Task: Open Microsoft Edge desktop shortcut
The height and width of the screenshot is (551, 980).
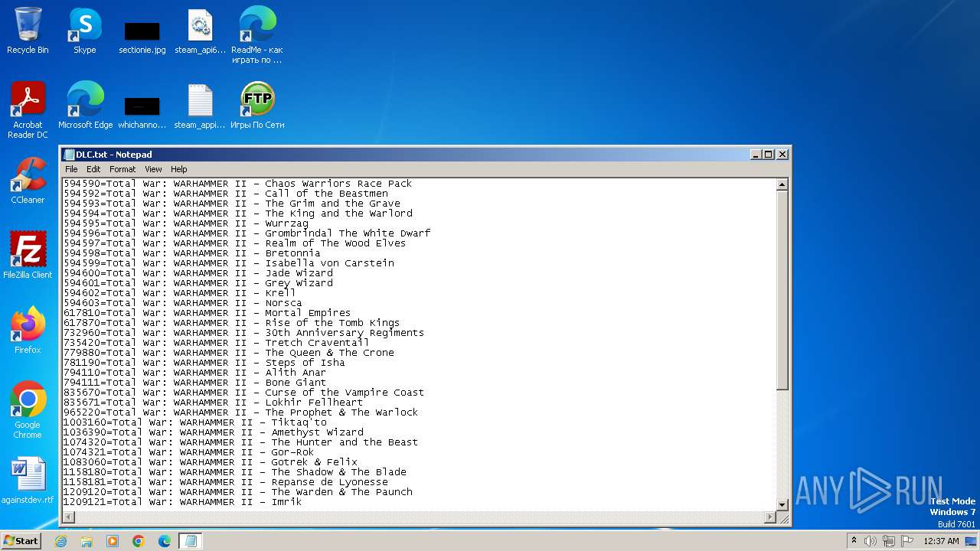Action: [85, 106]
